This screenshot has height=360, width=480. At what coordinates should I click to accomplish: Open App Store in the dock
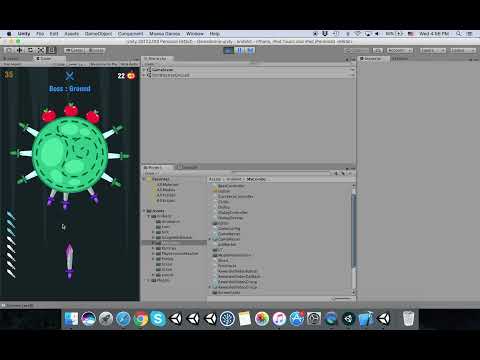pyautogui.click(x=296, y=319)
